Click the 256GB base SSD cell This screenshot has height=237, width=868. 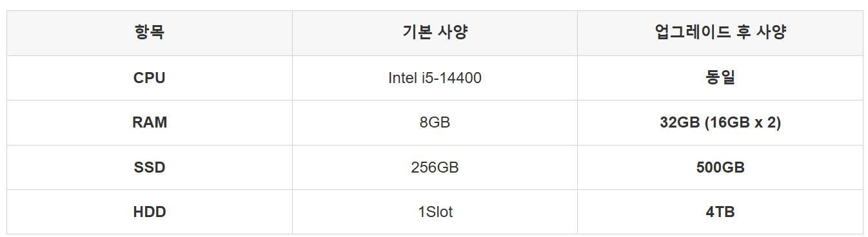point(435,167)
